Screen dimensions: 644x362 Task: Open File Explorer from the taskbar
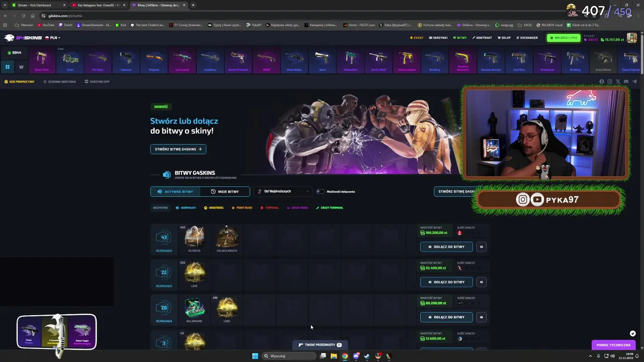click(x=334, y=356)
